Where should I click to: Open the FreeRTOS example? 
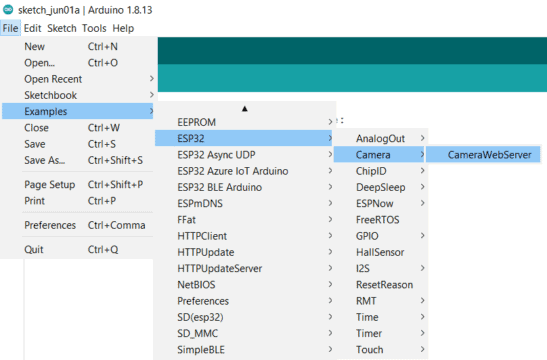[380, 220]
